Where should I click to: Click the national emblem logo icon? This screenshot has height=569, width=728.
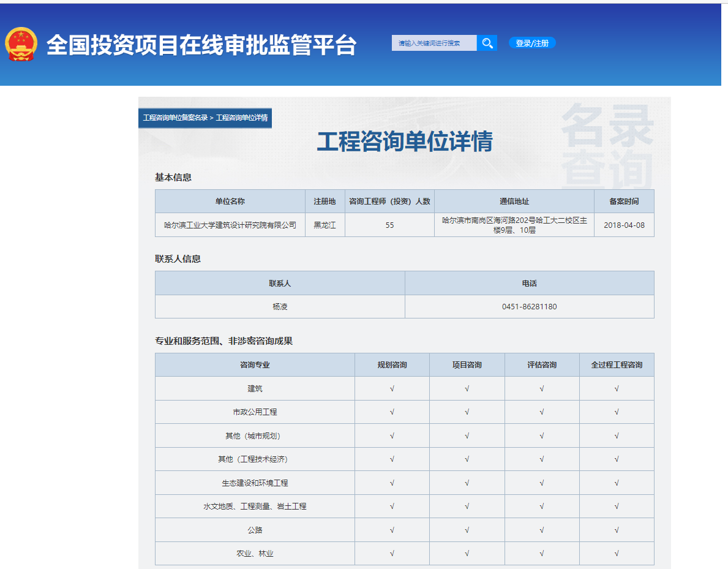click(x=21, y=44)
